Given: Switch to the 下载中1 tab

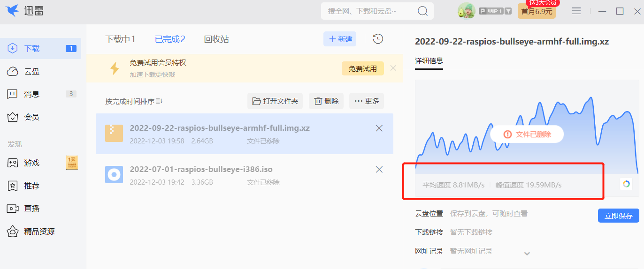Looking at the screenshot, I should [120, 39].
